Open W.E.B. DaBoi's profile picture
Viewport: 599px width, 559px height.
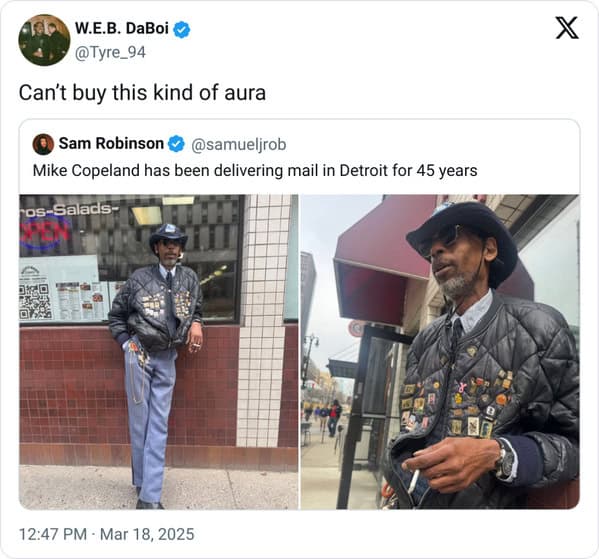pyautogui.click(x=44, y=40)
